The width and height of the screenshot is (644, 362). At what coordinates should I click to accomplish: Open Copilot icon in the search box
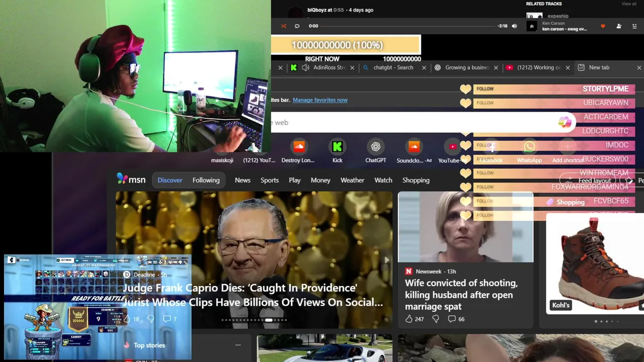point(565,122)
